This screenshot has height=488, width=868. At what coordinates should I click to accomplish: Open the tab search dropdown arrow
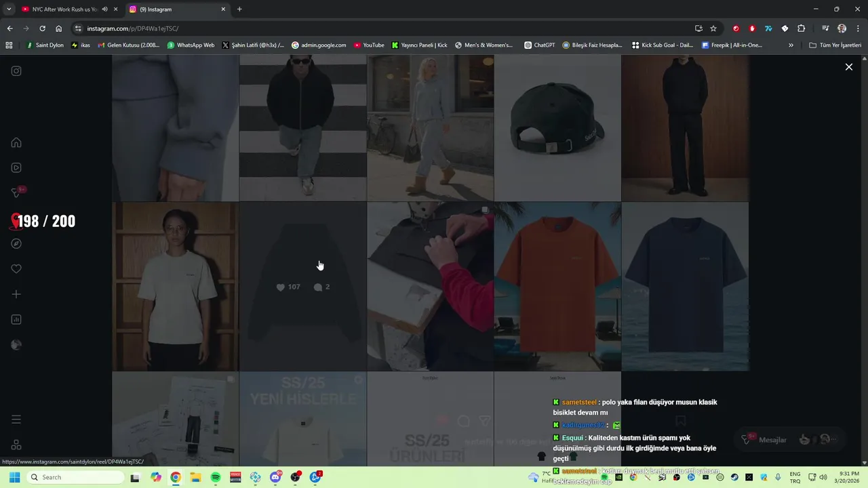9,9
